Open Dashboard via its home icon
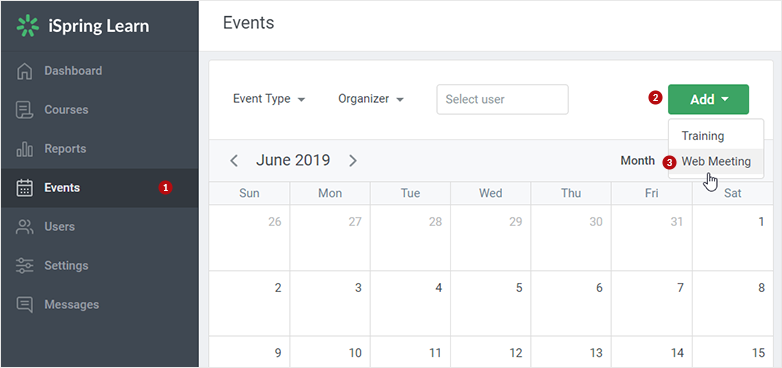782x368 pixels. [x=24, y=71]
